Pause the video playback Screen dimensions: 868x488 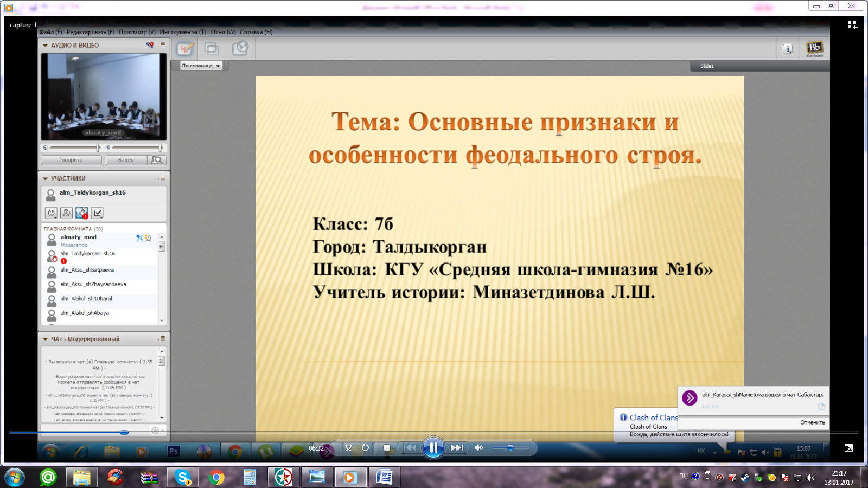(433, 447)
